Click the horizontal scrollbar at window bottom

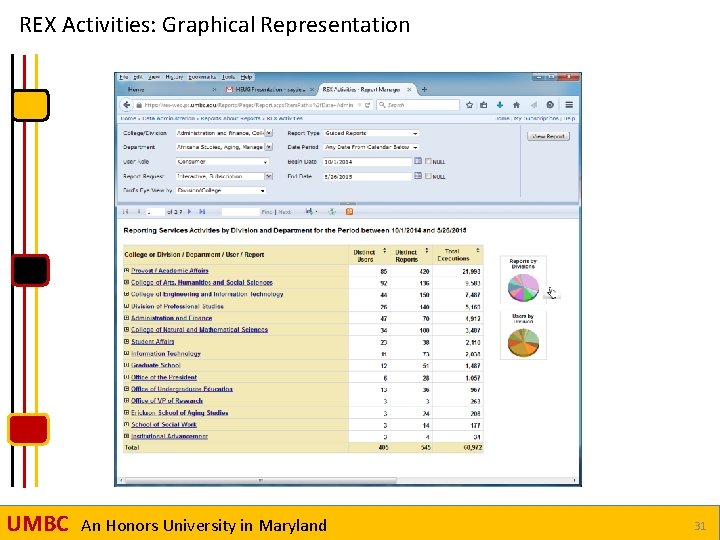260,481
